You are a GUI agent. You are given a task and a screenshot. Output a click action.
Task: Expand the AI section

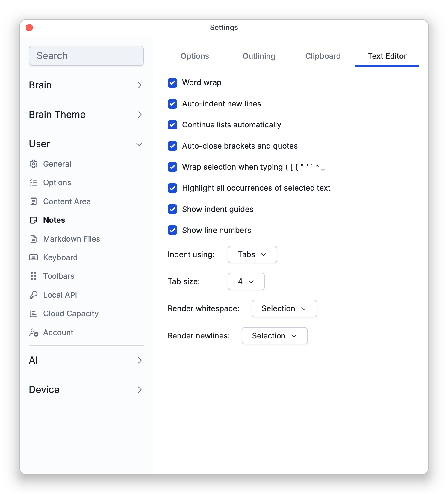tap(86, 360)
